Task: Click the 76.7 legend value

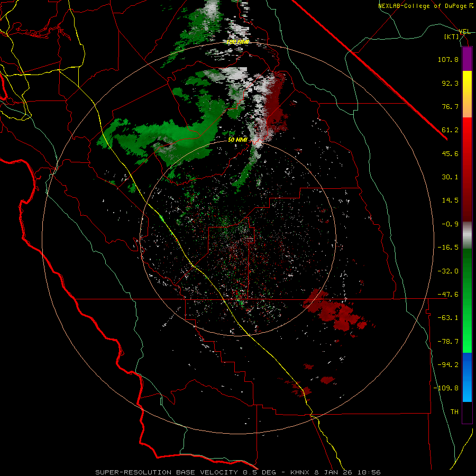Action: pyautogui.click(x=450, y=106)
